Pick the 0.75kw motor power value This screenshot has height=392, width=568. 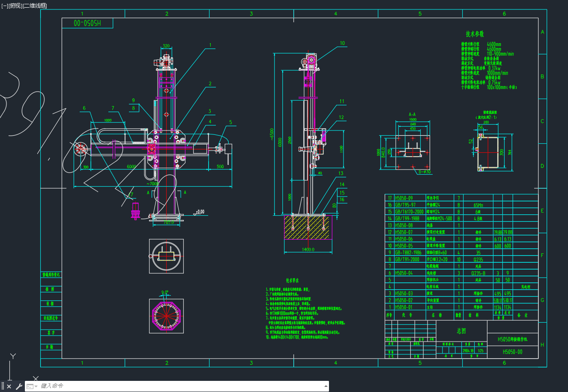tap(494, 83)
